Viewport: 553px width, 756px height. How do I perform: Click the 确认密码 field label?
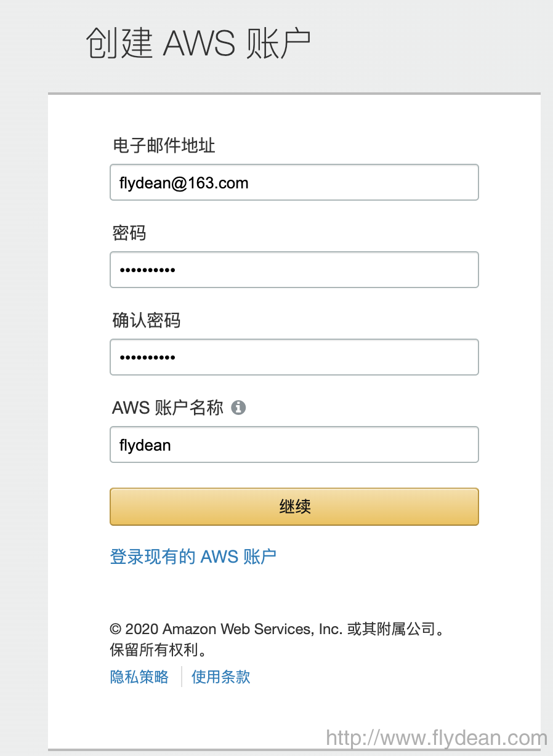click(x=147, y=320)
